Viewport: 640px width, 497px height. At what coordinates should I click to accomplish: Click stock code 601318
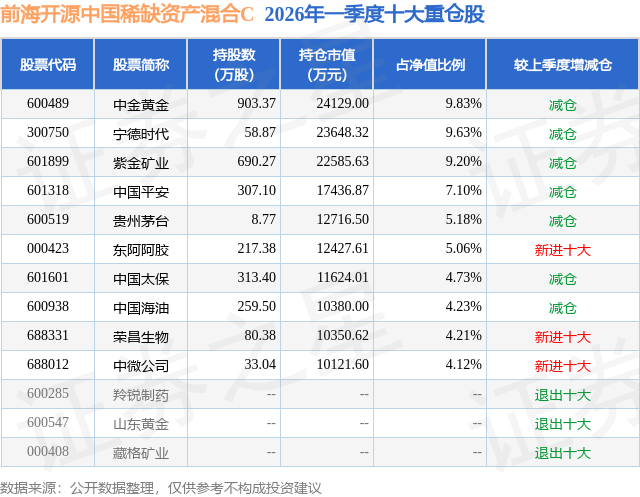48,191
